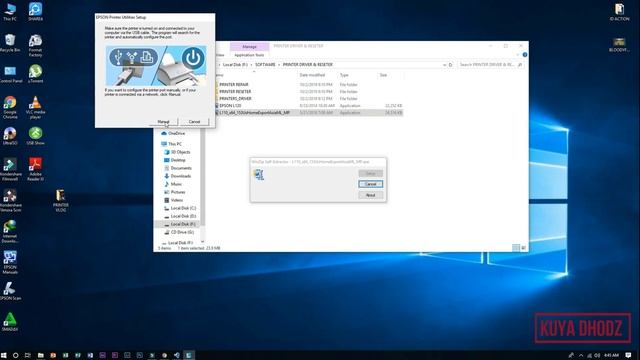Screen dimensions: 640x360
Task: Open File Explorer from taskbar
Action: pos(40,356)
